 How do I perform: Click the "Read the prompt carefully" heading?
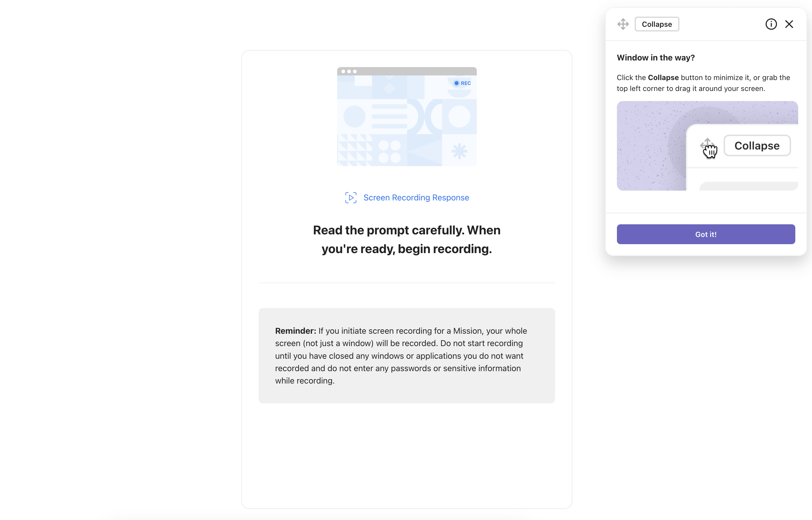(407, 239)
